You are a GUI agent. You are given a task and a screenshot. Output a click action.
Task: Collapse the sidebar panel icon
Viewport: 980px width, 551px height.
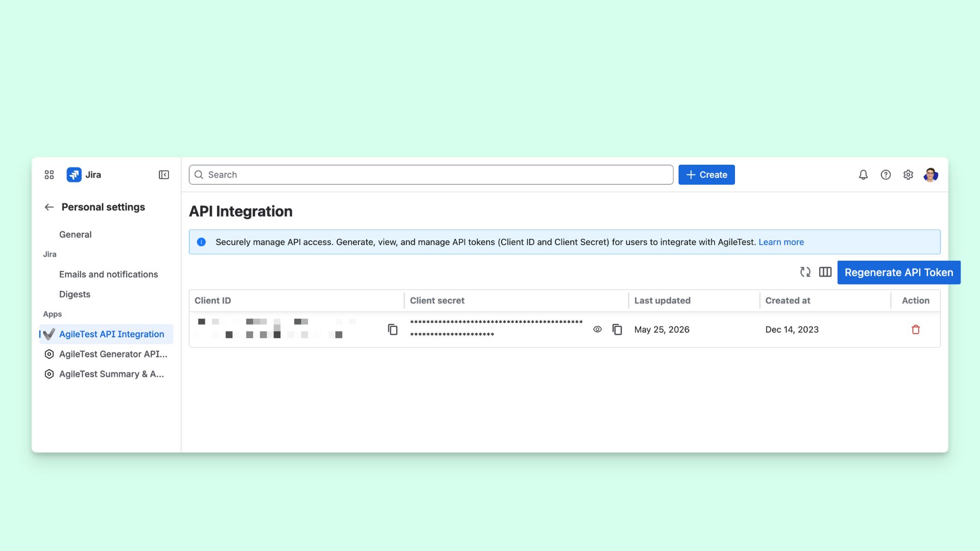pyautogui.click(x=164, y=175)
